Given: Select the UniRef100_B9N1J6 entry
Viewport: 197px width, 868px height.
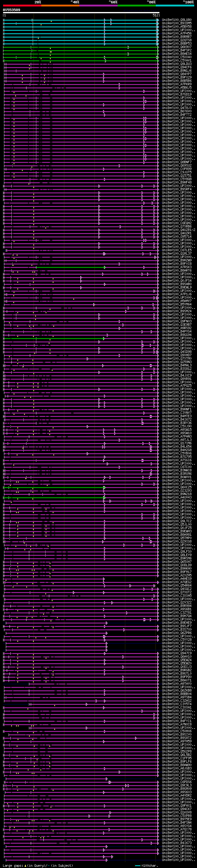Looking at the screenshot, I should pos(177,71).
